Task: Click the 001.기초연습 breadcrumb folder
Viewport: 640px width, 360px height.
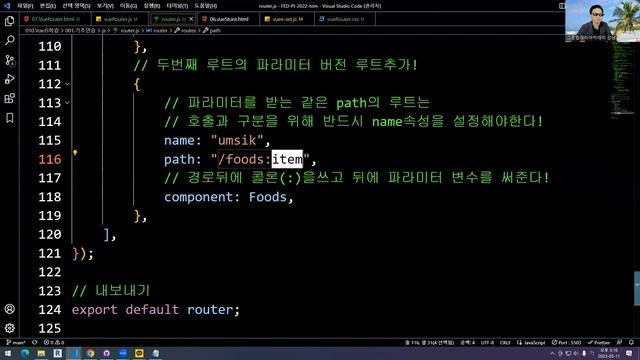Action: point(80,30)
